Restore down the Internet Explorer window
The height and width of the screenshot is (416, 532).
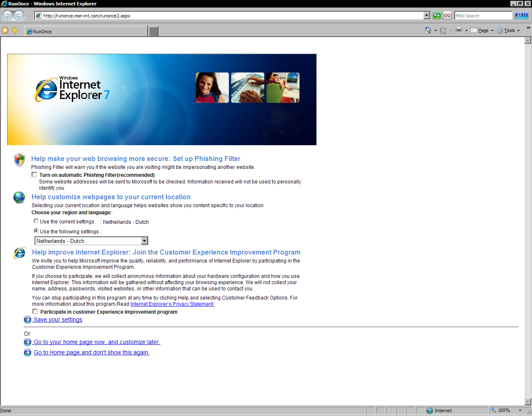520,4
